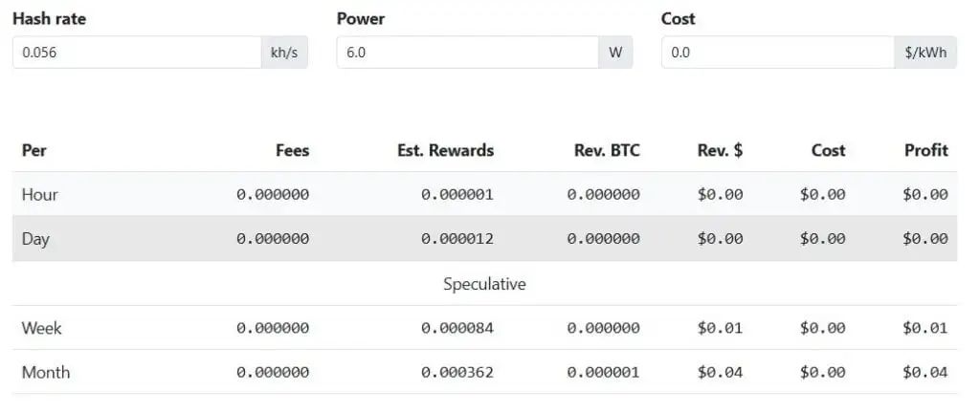Click the $/kWh unit addon
Image resolution: width=980 pixels, height=413 pixels.
pos(925,53)
